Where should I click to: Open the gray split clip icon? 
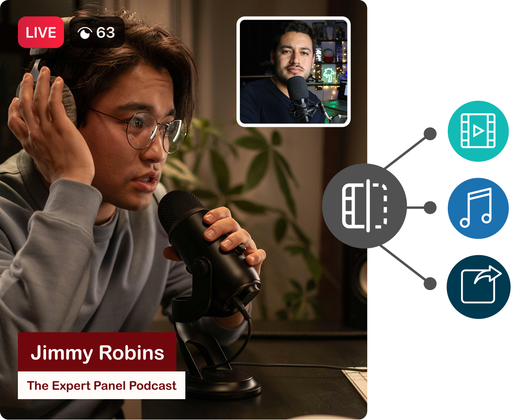tap(364, 206)
